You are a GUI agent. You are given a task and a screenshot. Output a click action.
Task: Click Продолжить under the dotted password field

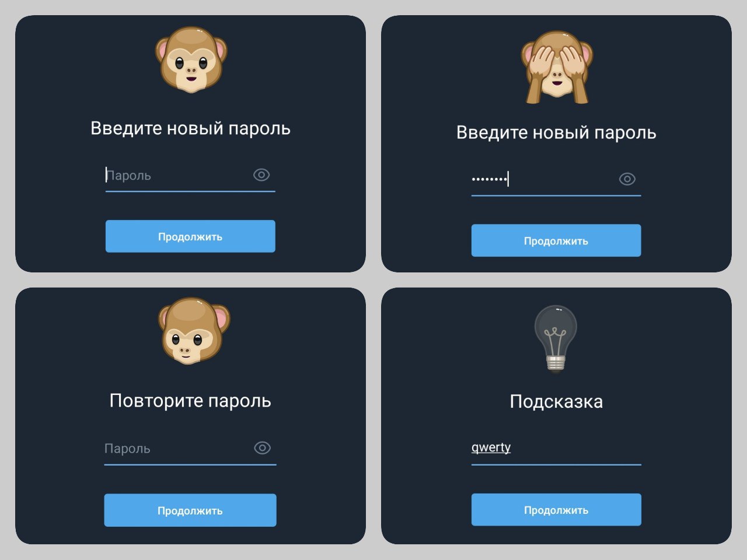click(556, 240)
